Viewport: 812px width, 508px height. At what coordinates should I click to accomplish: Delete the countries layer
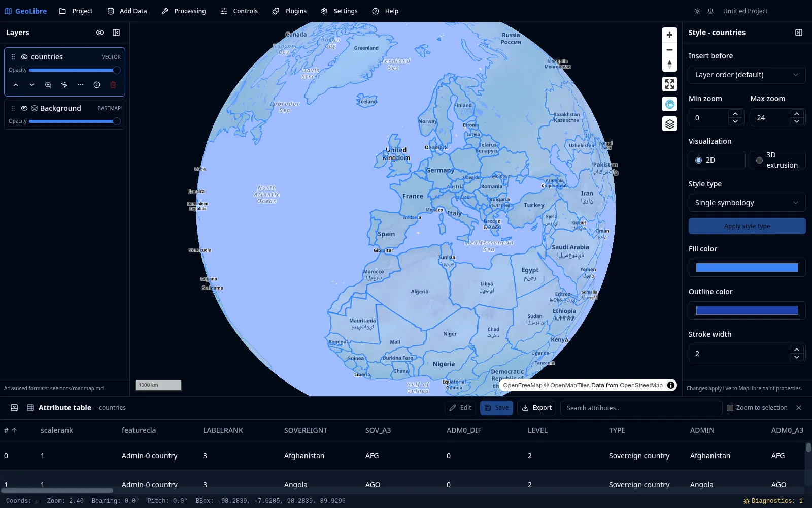[x=113, y=85]
